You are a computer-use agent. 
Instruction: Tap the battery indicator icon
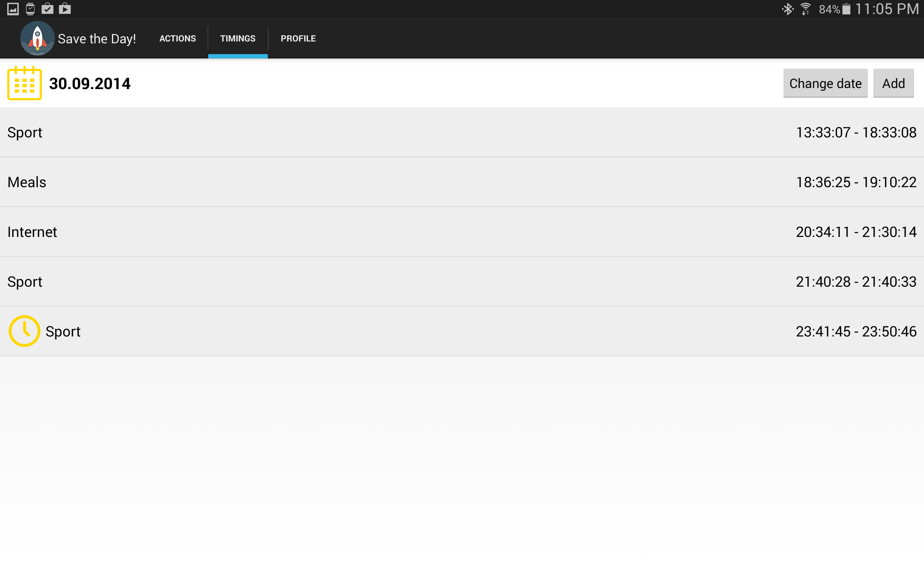tap(846, 9)
